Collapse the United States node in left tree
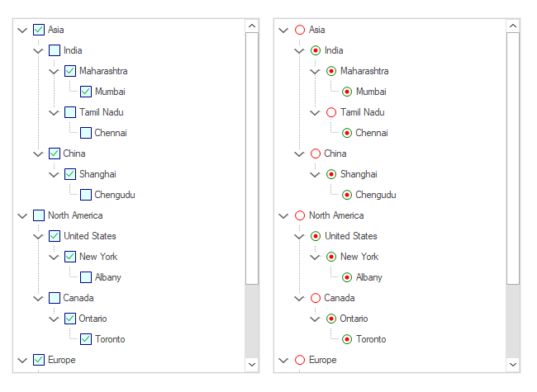 39,236
